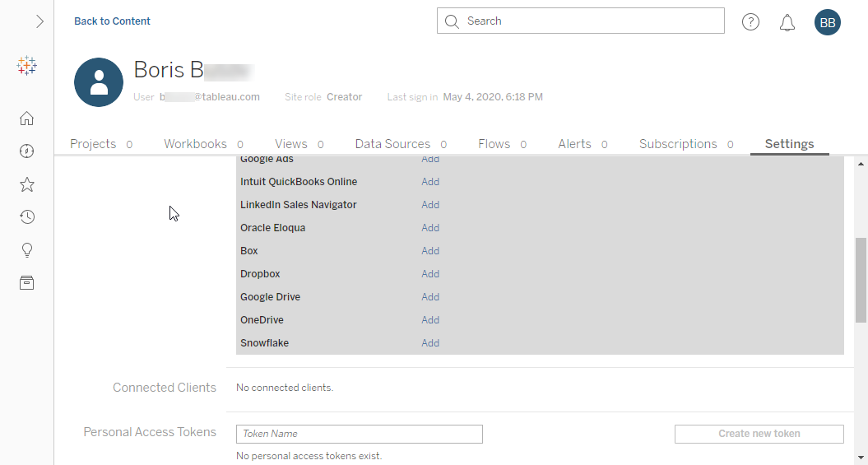Switch to the Data Sources tab
The height and width of the screenshot is (465, 868).
(x=401, y=144)
